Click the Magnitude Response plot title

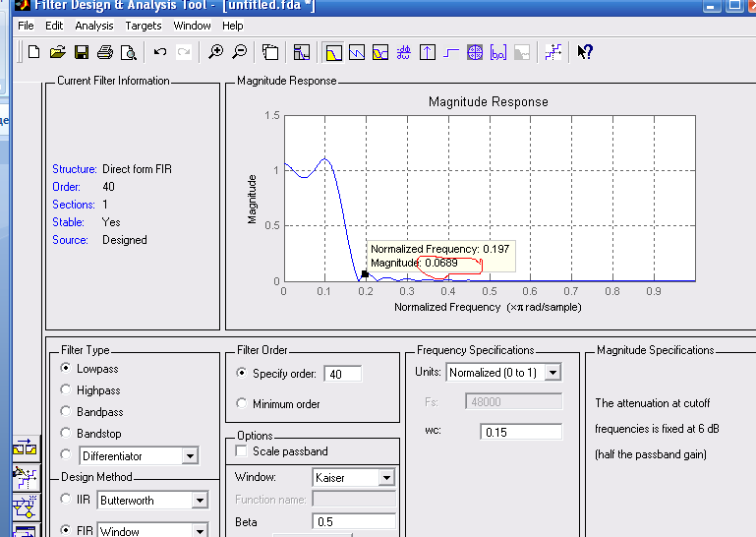489,102
